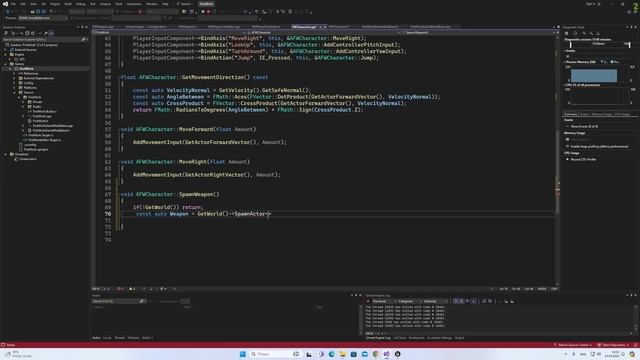Open the Extensions menu
This screenshot has width=640, height=360.
134,4
